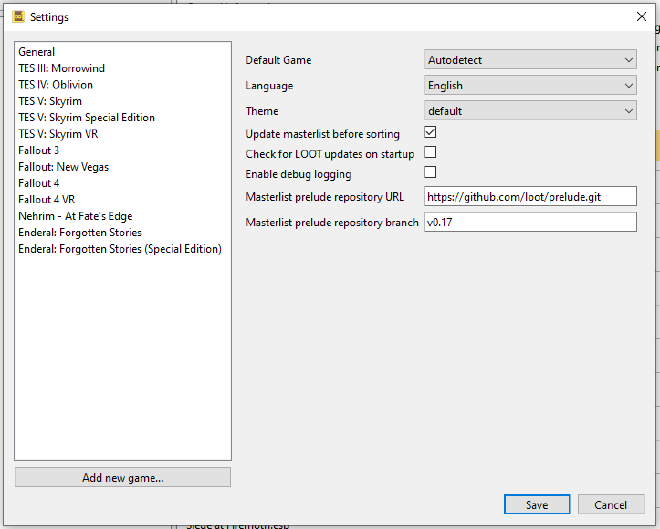Open the Default Game dropdown
Image resolution: width=660 pixels, height=529 pixels.
tap(530, 60)
